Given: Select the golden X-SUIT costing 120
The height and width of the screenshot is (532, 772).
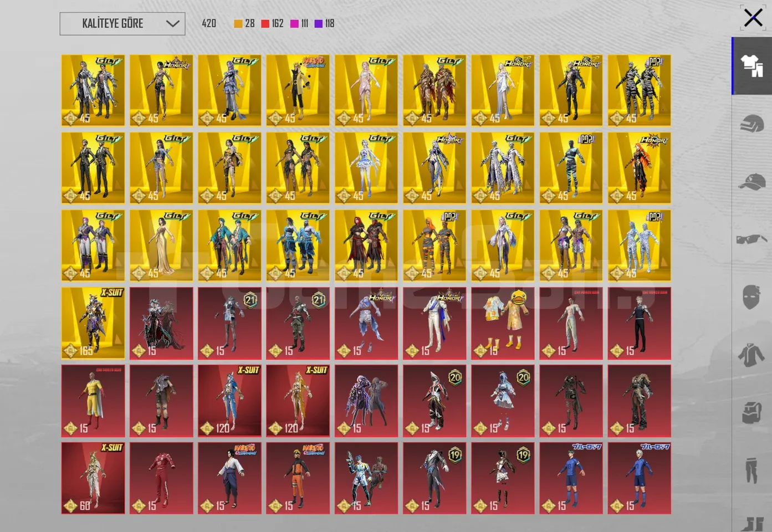Looking at the screenshot, I should (298, 401).
